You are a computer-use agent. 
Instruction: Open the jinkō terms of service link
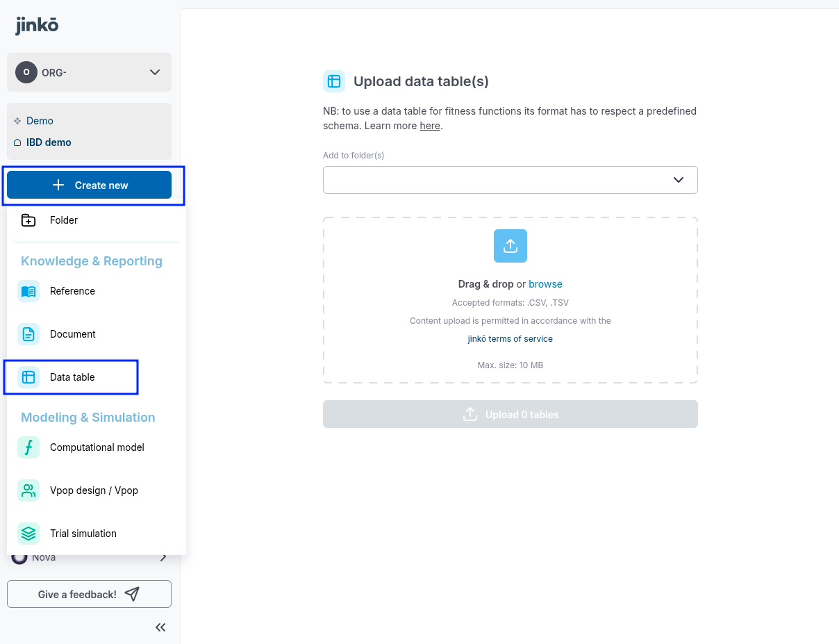(510, 338)
